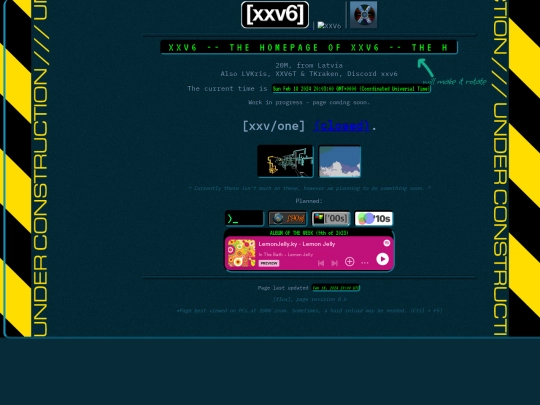Click the current time display box
The width and height of the screenshot is (540, 405).
tap(351, 89)
